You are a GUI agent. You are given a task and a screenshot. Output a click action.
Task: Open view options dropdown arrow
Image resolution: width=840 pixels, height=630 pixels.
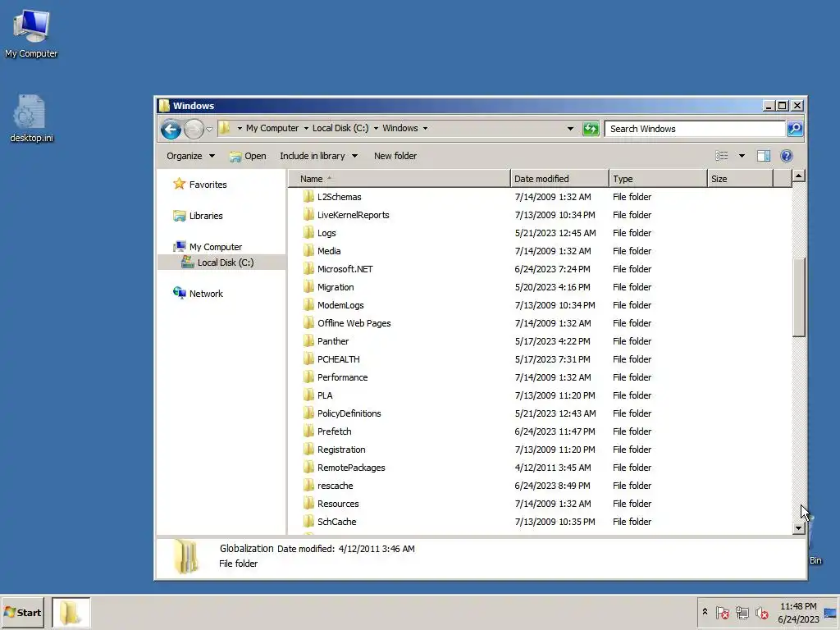pos(742,156)
